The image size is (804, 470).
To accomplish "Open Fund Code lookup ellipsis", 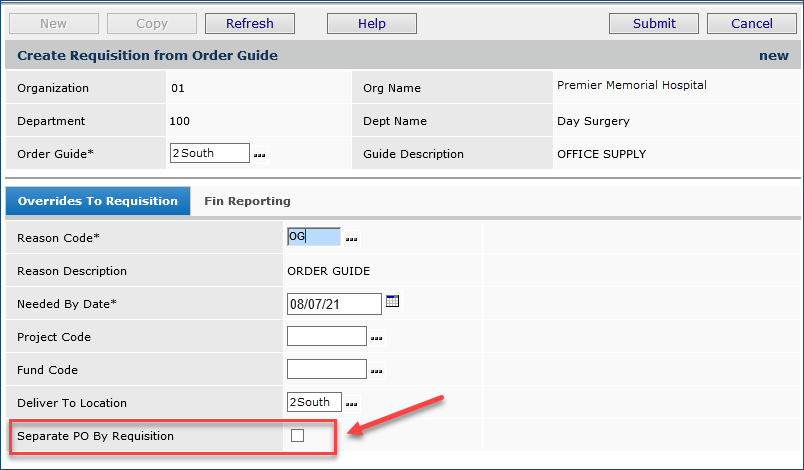I will (x=377, y=371).
